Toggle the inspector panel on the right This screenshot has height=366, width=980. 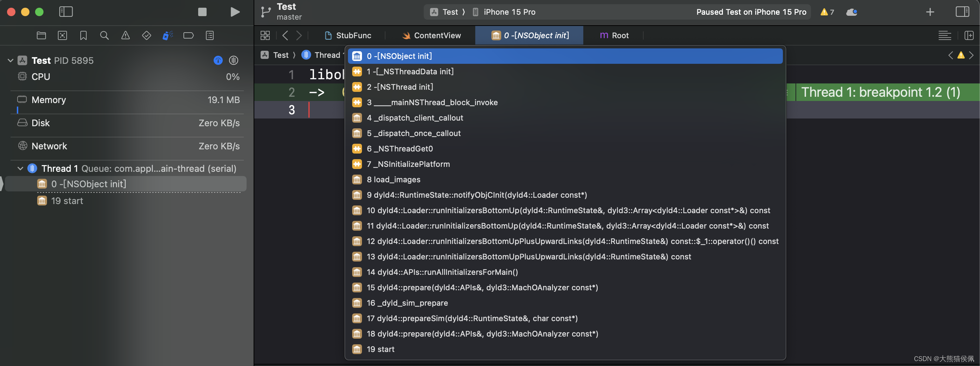pyautogui.click(x=962, y=12)
